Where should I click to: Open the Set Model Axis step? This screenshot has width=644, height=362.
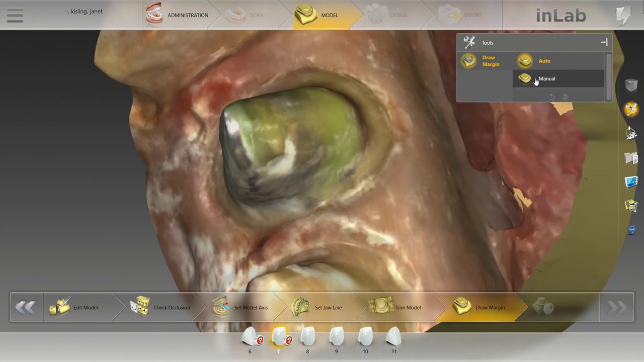pos(240,307)
